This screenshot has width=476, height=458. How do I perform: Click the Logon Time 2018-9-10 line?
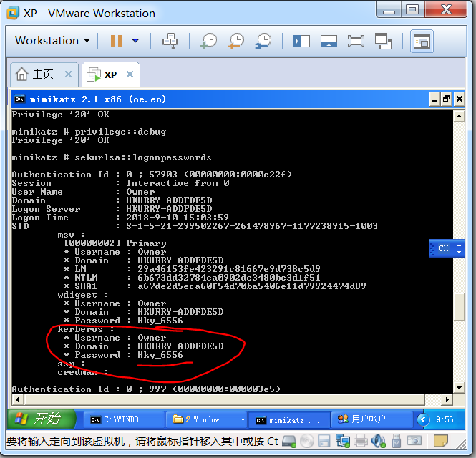coord(120,218)
